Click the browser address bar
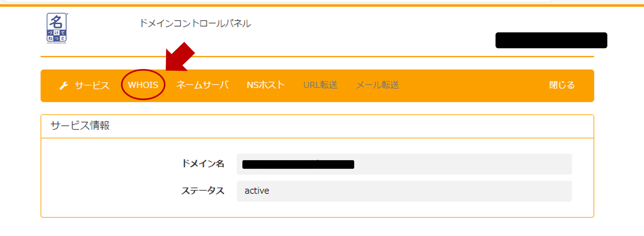The image size is (644, 236). coord(322,1)
